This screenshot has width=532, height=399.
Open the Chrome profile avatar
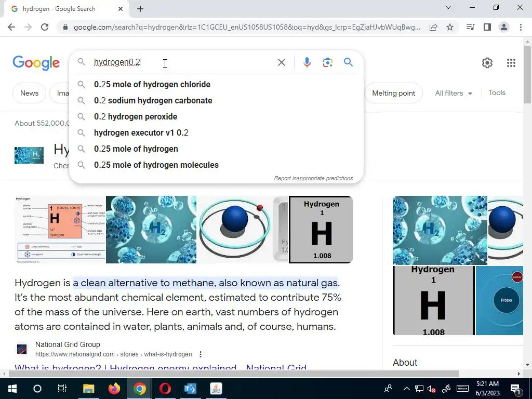[x=504, y=27]
